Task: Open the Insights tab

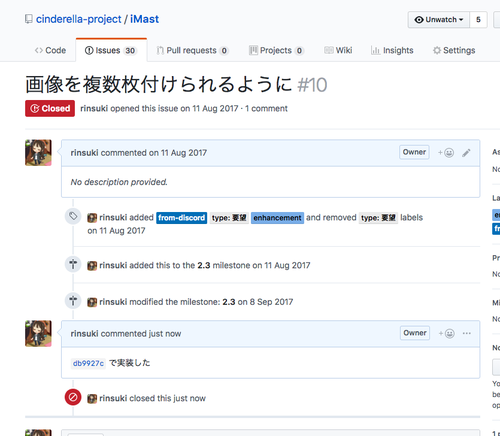Action: (392, 50)
